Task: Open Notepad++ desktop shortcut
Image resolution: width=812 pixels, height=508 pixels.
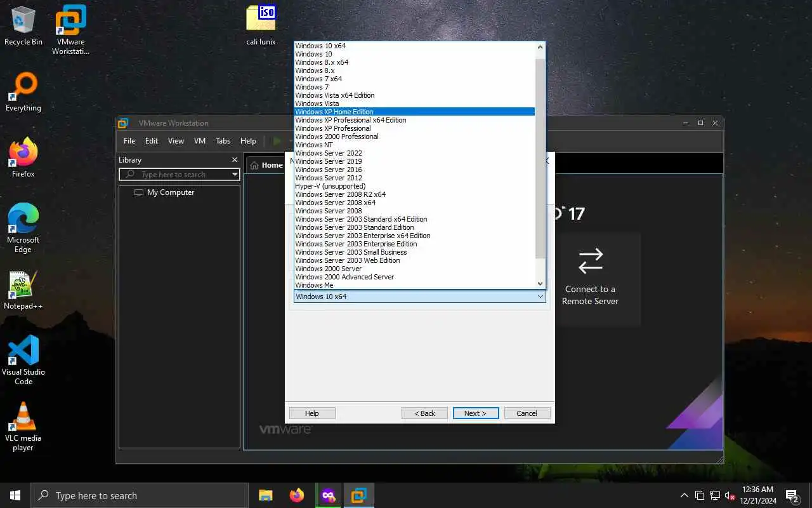Action: pyautogui.click(x=23, y=290)
